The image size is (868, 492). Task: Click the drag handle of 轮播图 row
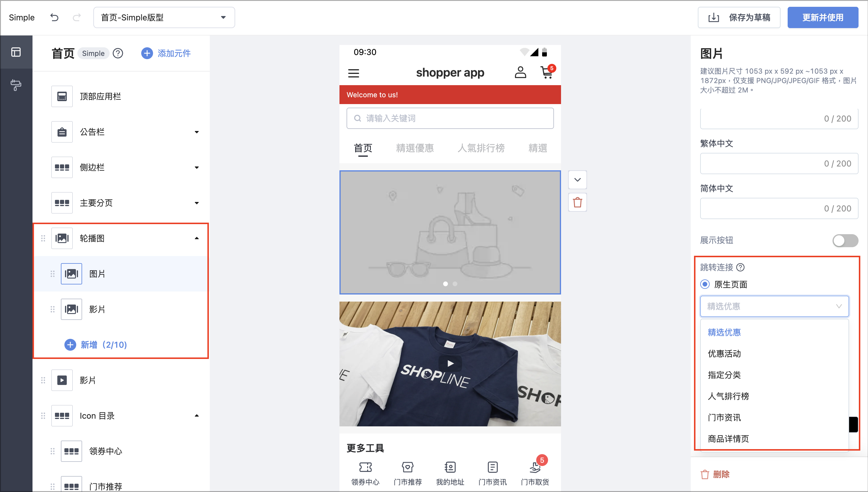pos(43,238)
